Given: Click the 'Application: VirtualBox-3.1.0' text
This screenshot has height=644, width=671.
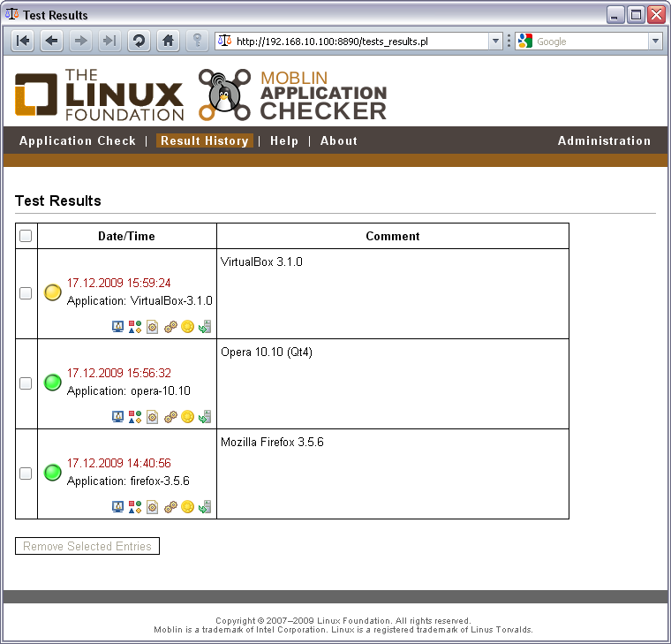Looking at the screenshot, I should coord(139,300).
